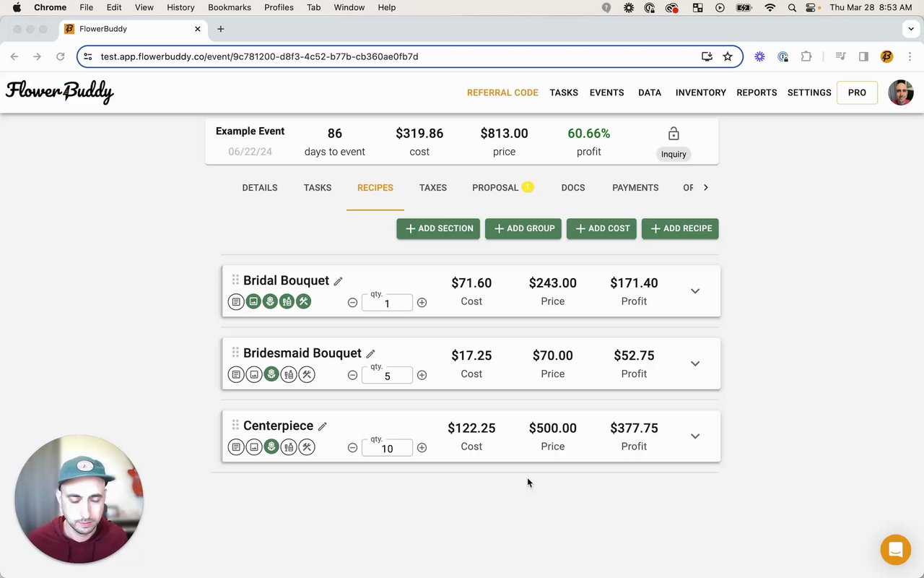
Task: Click the Bridal Bouquet qty field
Action: pos(387,303)
